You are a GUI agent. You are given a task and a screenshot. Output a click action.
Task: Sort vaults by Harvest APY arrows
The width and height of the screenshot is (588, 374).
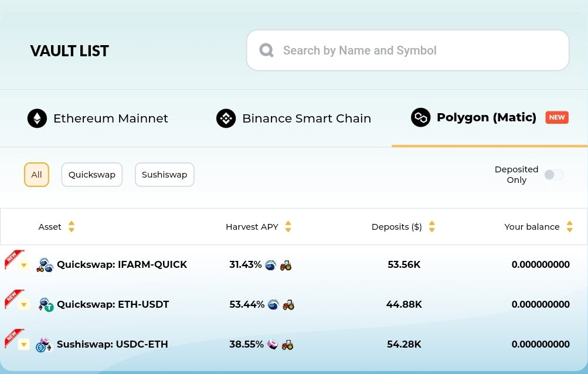[x=288, y=227]
